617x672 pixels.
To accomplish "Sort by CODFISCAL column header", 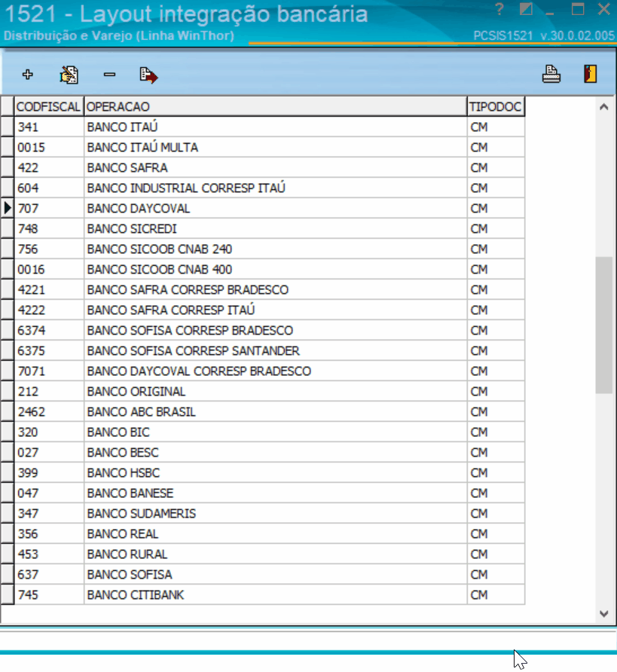I will coord(49,106).
